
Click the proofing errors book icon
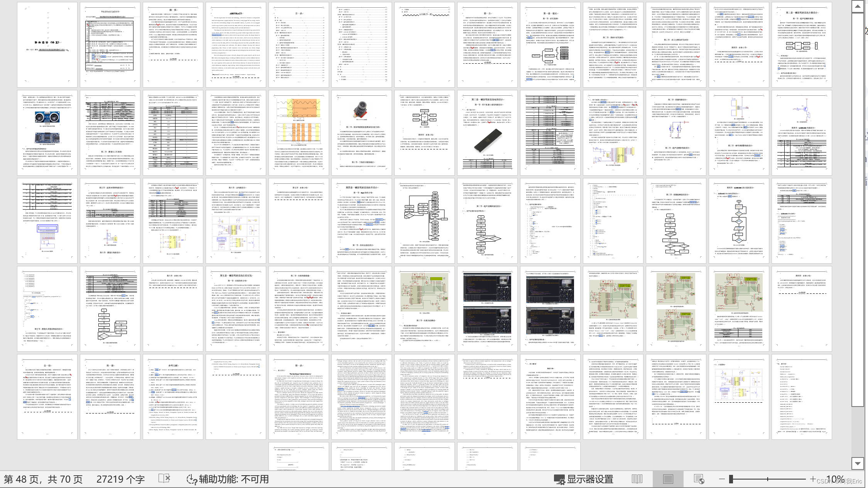click(x=165, y=479)
